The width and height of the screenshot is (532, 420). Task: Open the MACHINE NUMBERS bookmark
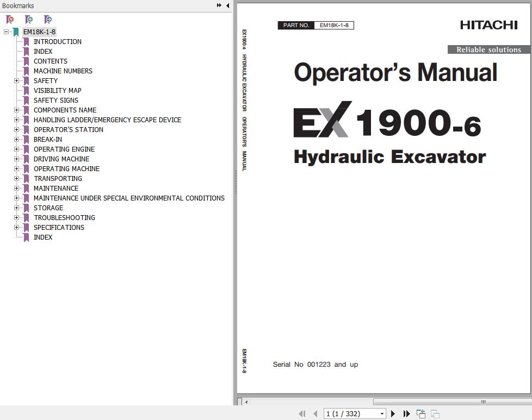click(63, 71)
